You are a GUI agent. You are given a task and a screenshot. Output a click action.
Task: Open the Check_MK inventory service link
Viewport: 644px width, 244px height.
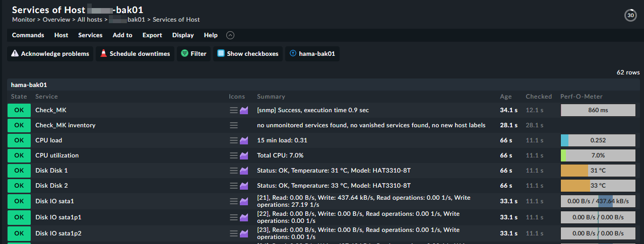click(x=66, y=125)
